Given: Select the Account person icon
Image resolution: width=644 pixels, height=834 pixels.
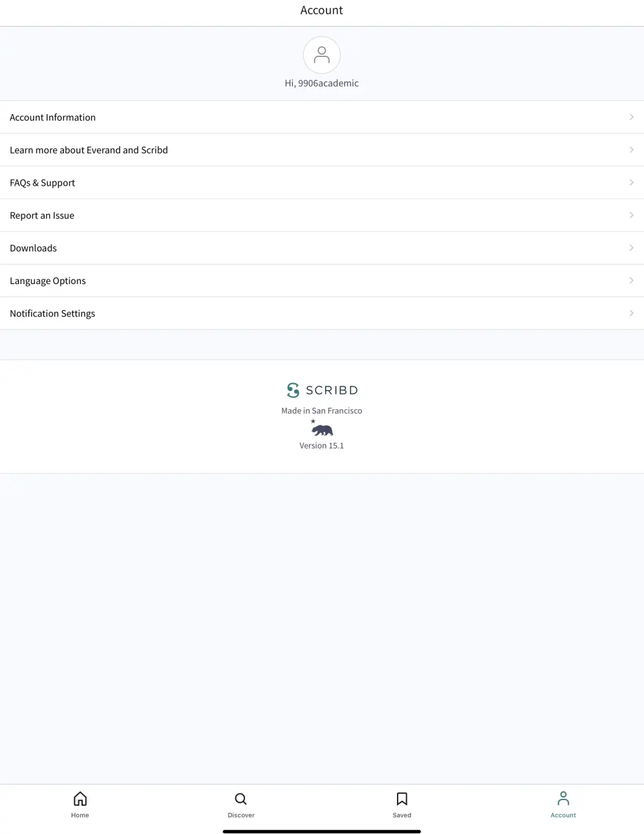Looking at the screenshot, I should [x=563, y=798].
